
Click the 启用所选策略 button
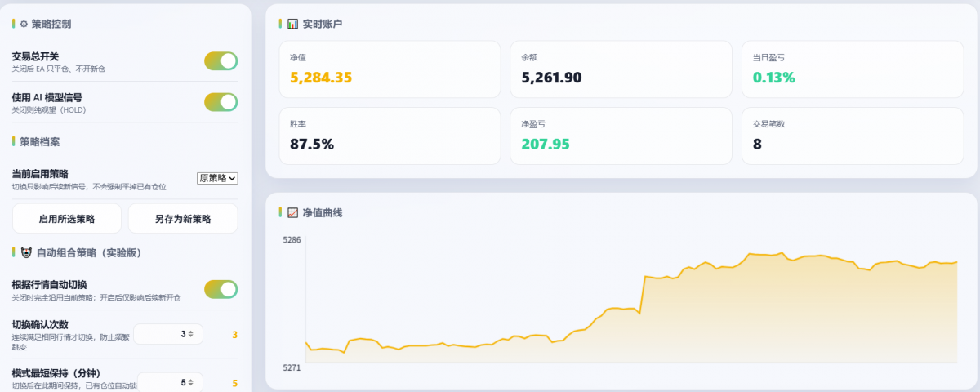67,219
